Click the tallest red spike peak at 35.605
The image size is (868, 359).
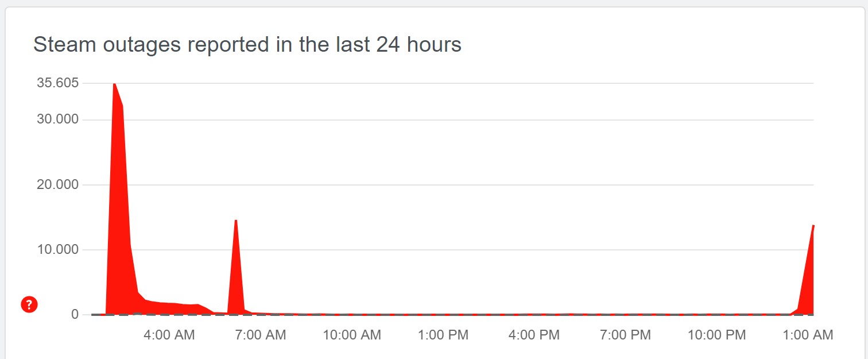click(114, 85)
